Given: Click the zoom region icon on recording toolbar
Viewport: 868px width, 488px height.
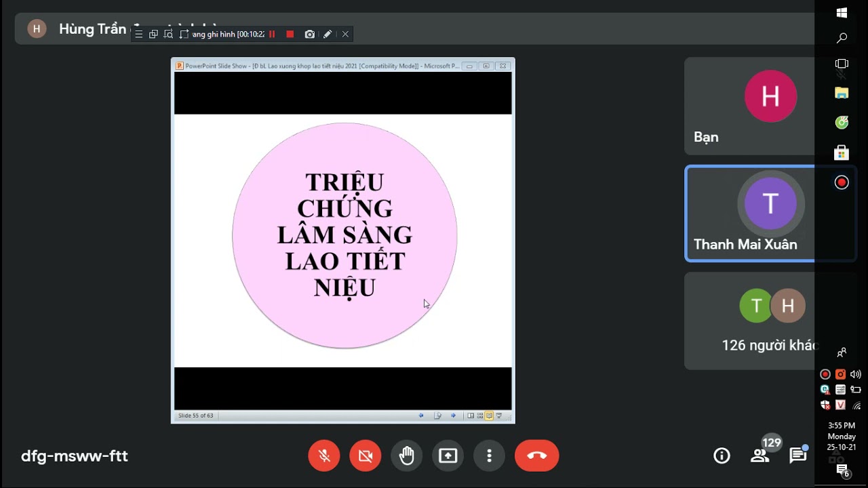Looking at the screenshot, I should pos(168,34).
